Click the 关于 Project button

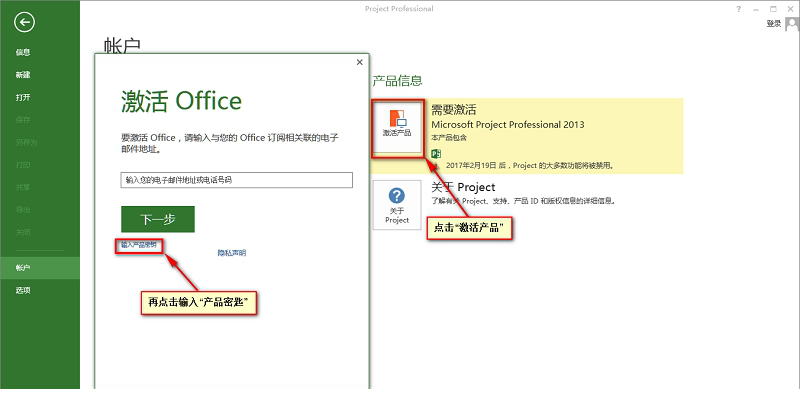click(397, 205)
